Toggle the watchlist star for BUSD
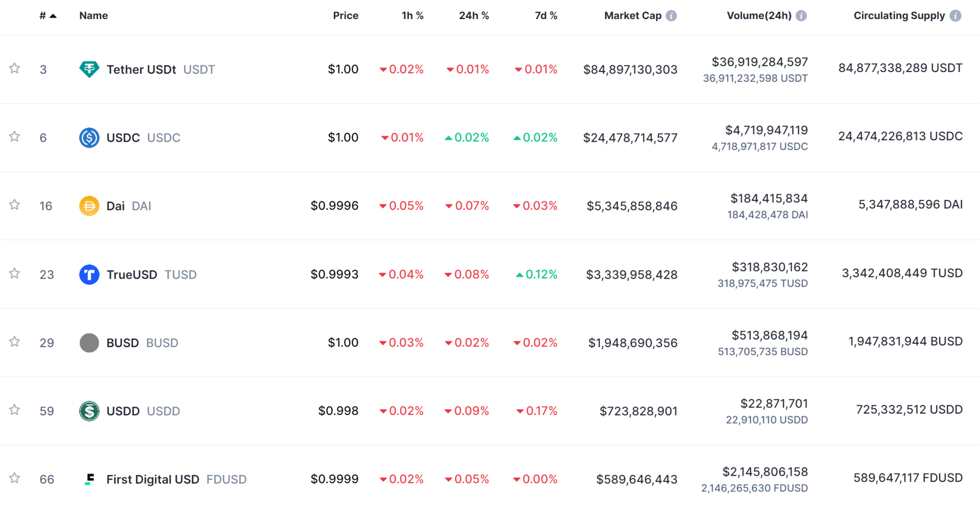This screenshot has width=980, height=512. 15,341
